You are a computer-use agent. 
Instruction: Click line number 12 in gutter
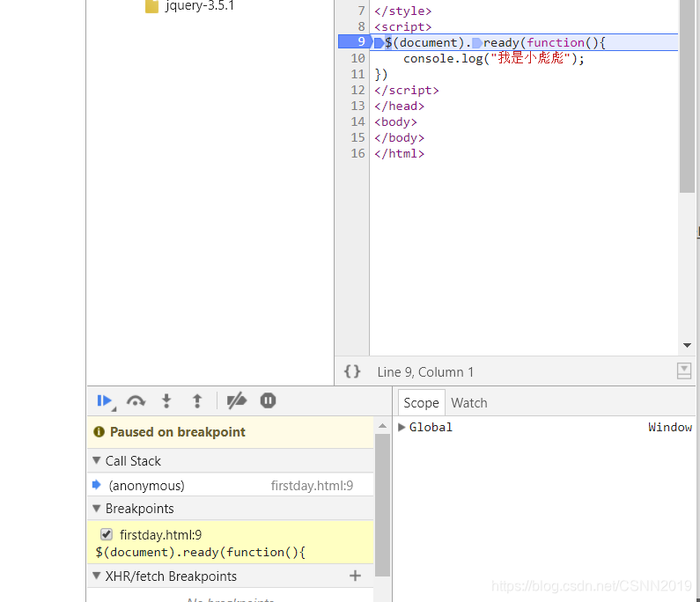(357, 90)
